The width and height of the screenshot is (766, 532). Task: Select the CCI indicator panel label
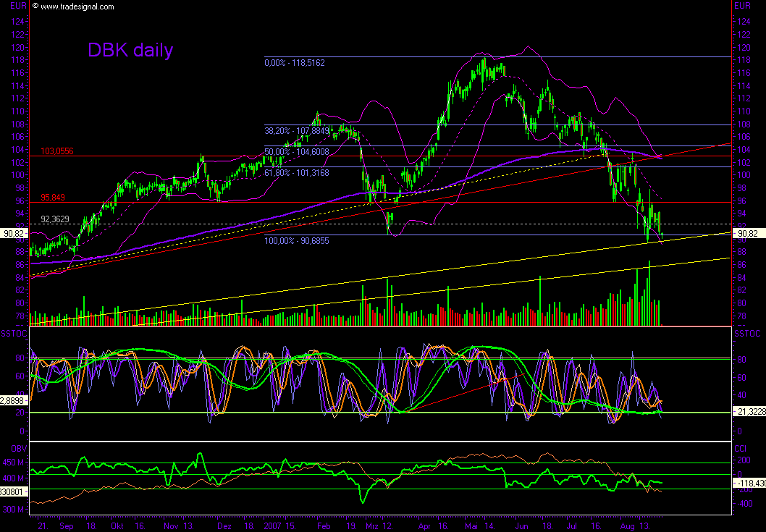[x=741, y=448]
